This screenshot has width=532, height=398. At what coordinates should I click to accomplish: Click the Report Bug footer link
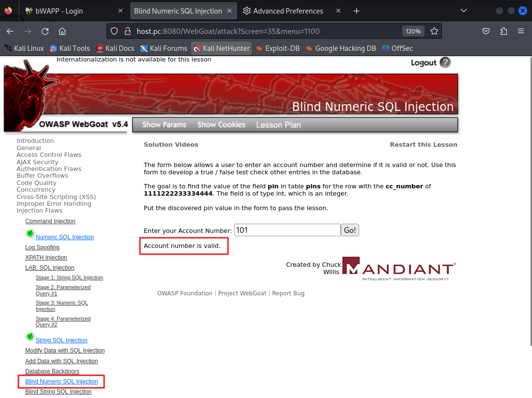288,293
